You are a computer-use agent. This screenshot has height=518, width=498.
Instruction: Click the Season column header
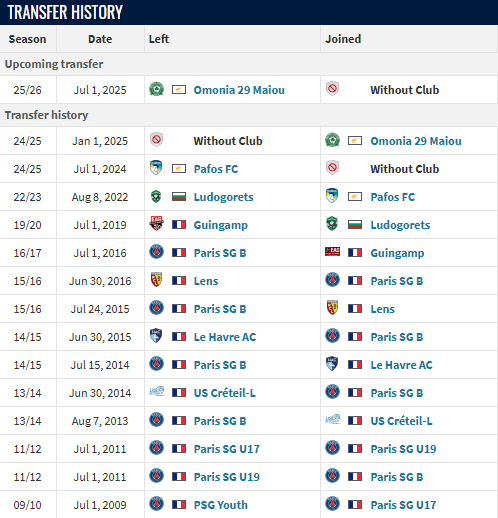(x=27, y=39)
